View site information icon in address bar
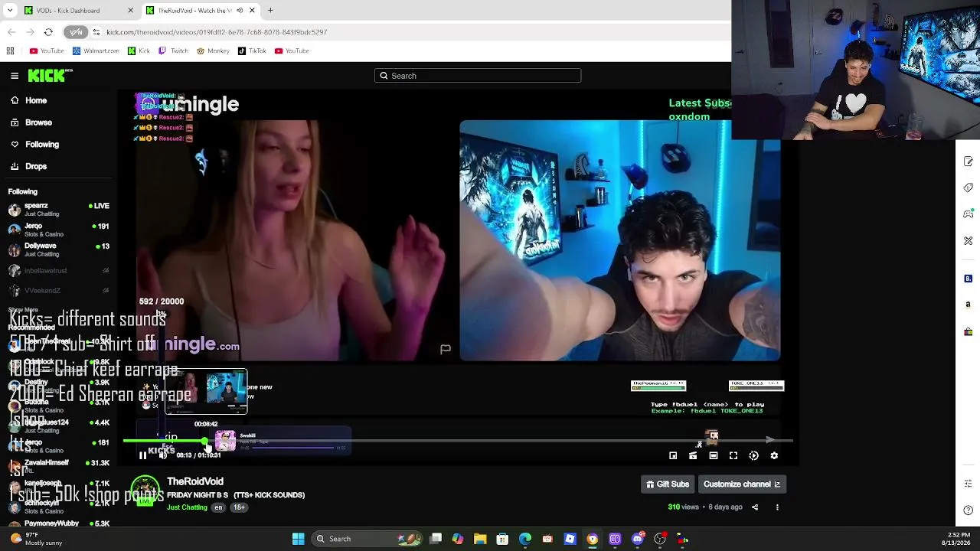 pyautogui.click(x=96, y=32)
